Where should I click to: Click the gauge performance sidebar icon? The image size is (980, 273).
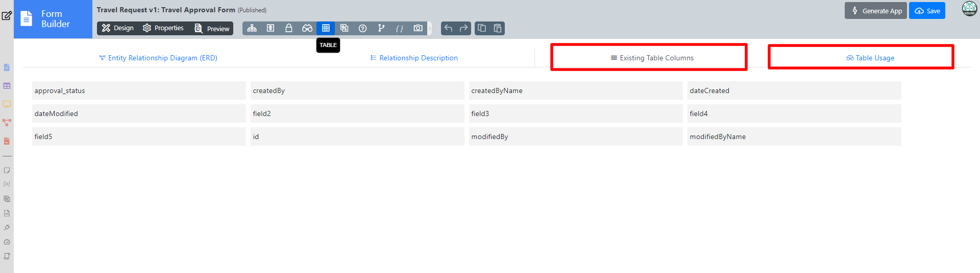tap(7, 242)
